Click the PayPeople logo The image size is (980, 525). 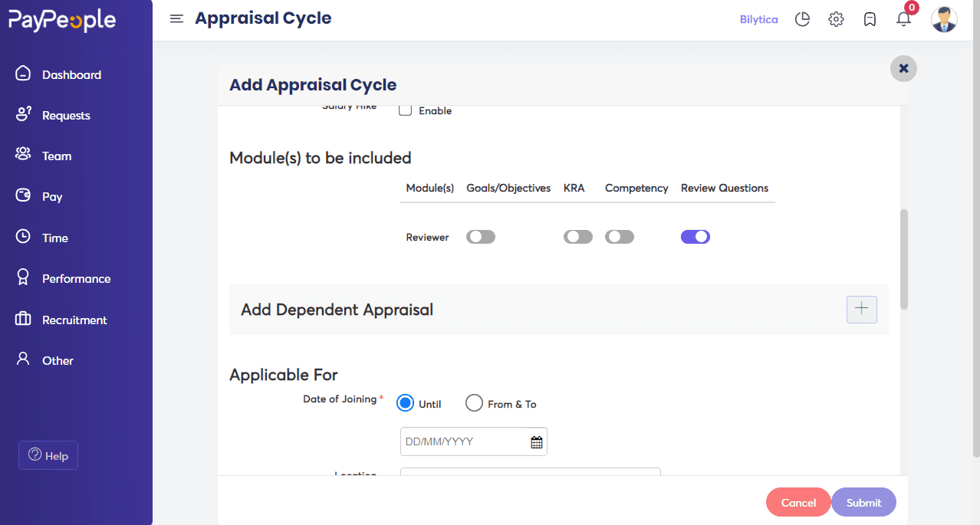tap(62, 21)
